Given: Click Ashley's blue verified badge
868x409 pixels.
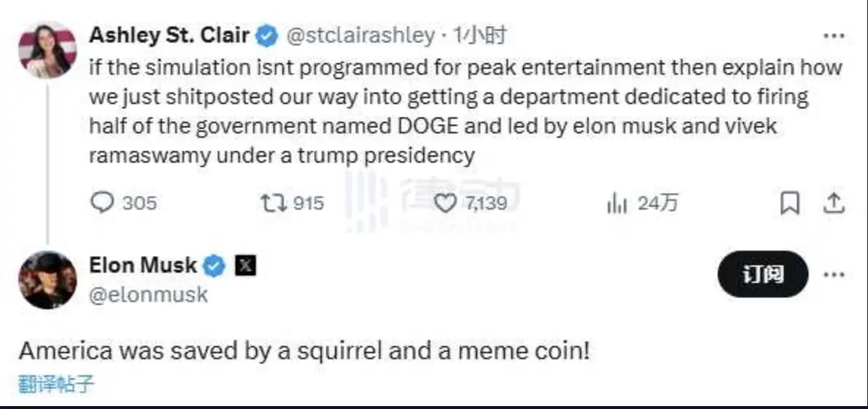Looking at the screenshot, I should 267,34.
